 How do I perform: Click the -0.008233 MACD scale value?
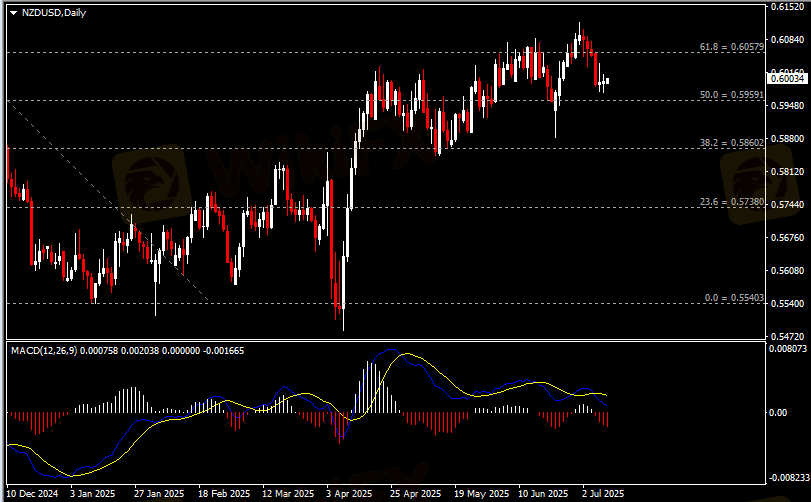[x=785, y=478]
